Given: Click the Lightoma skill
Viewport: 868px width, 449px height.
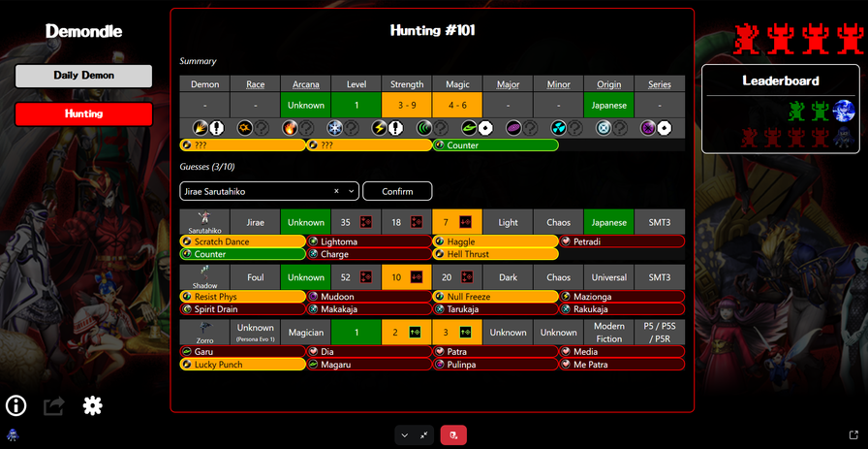Looking at the screenshot, I should pos(369,241).
